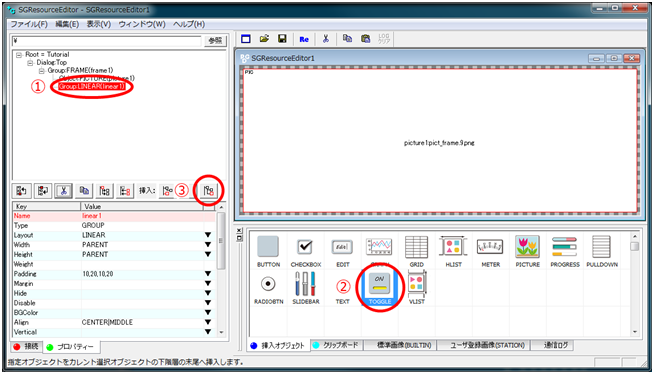Switch to the 挿入オブジェクト tab
This screenshot has height=374, width=654.
[278, 346]
